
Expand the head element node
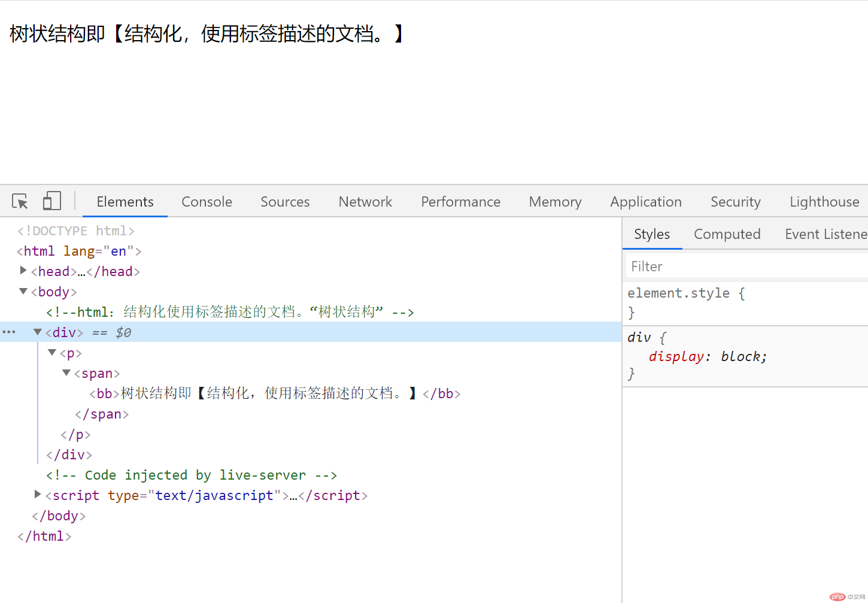(x=23, y=271)
